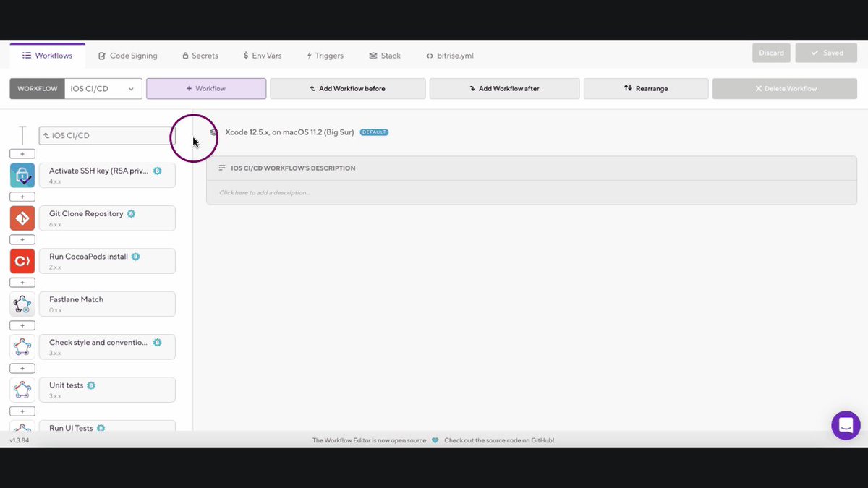Open the Secrets tab
This screenshot has width=868, height=488.
200,56
